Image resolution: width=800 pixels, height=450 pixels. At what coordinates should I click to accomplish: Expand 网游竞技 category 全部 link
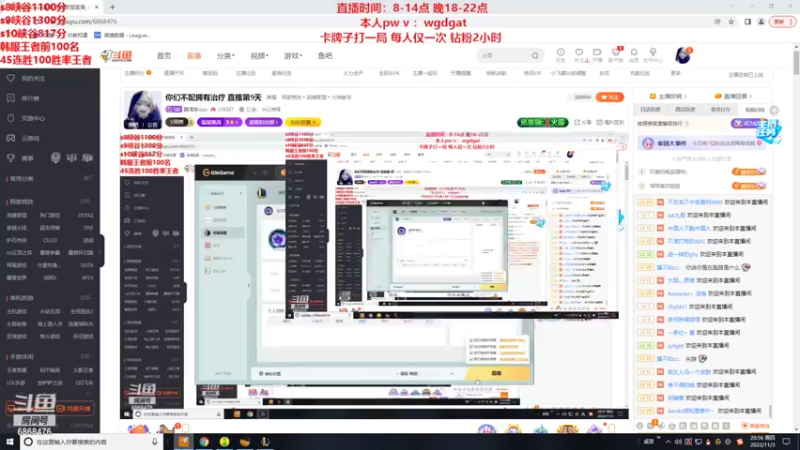click(x=87, y=202)
